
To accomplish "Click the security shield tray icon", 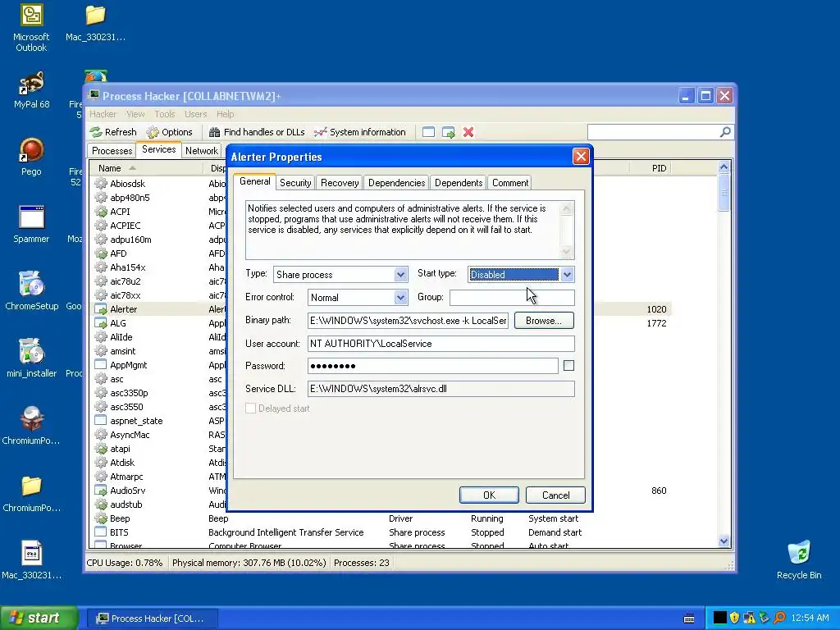I will point(734,618).
